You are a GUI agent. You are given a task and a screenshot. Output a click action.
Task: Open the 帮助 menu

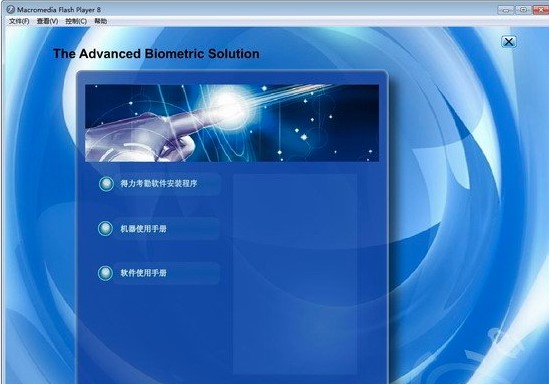pos(100,21)
